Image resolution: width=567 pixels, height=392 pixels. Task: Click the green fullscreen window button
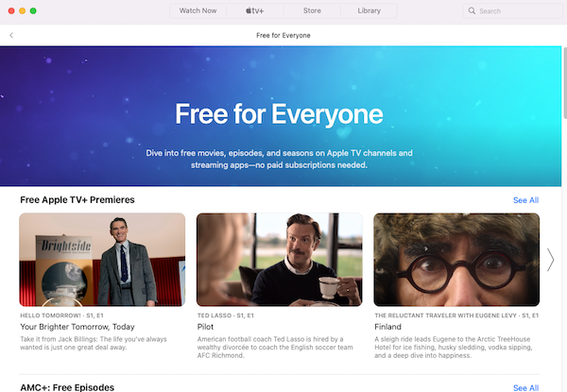click(x=33, y=10)
